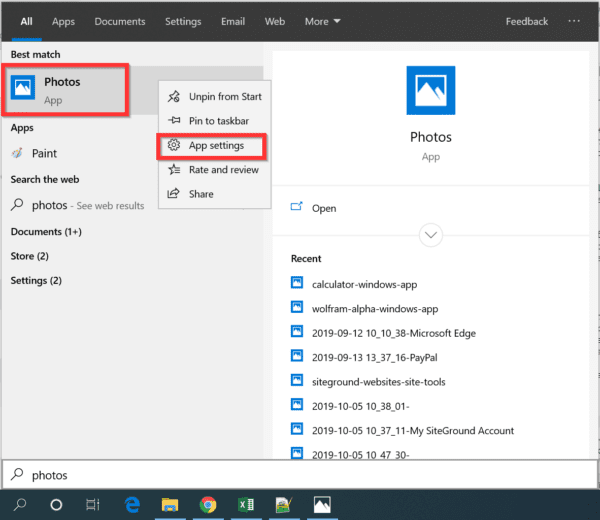Switch to the Documents filter tab
Viewport: 600px width, 520px height.
[x=119, y=21]
